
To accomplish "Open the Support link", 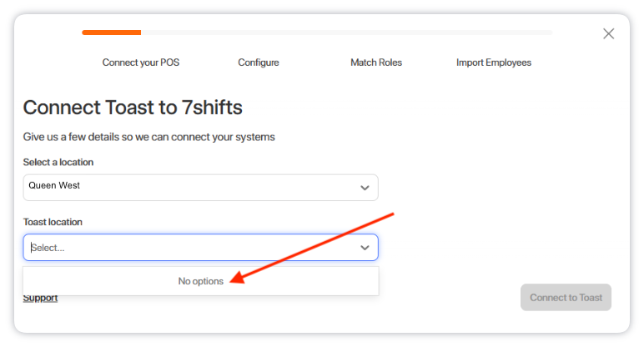I will coord(40,299).
